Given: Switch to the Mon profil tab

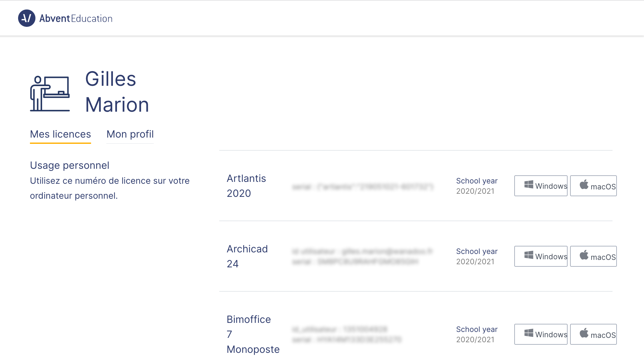Looking at the screenshot, I should pos(130,134).
